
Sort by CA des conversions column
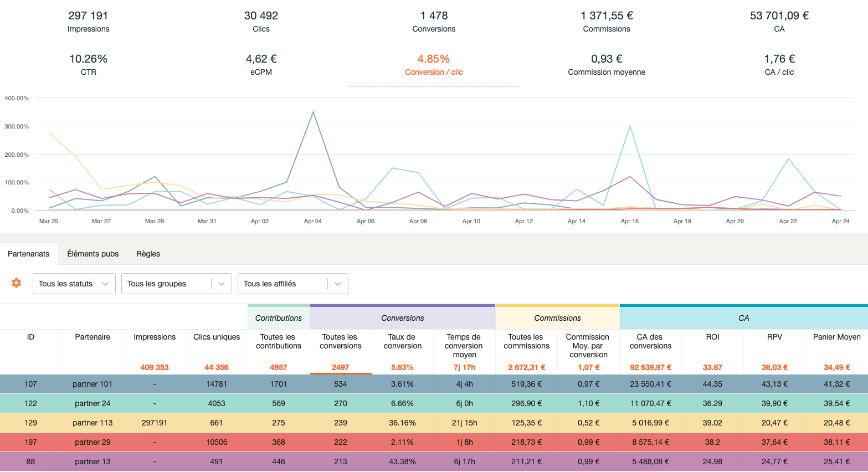(650, 341)
